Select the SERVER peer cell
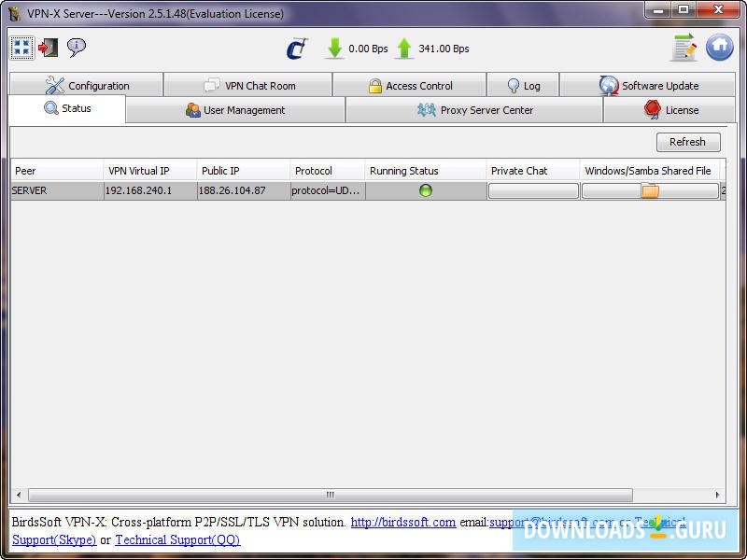The height and width of the screenshot is (560, 747). click(x=57, y=190)
